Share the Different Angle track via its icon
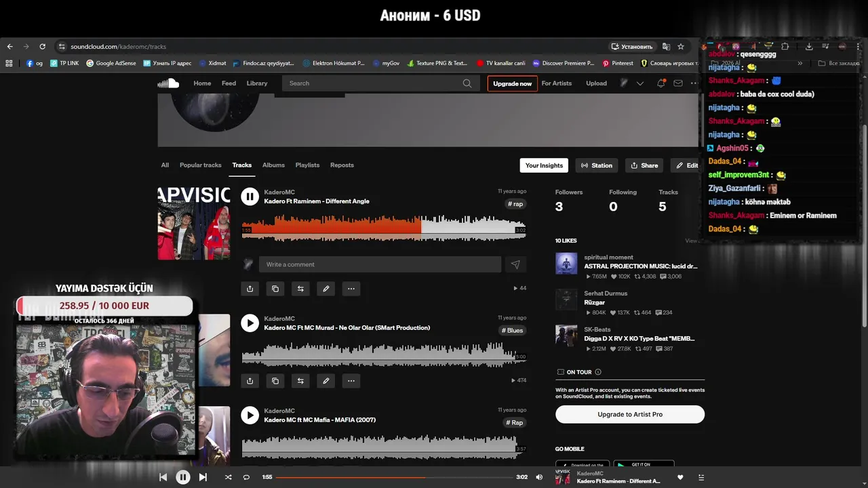The image size is (868, 488). pos(250,289)
